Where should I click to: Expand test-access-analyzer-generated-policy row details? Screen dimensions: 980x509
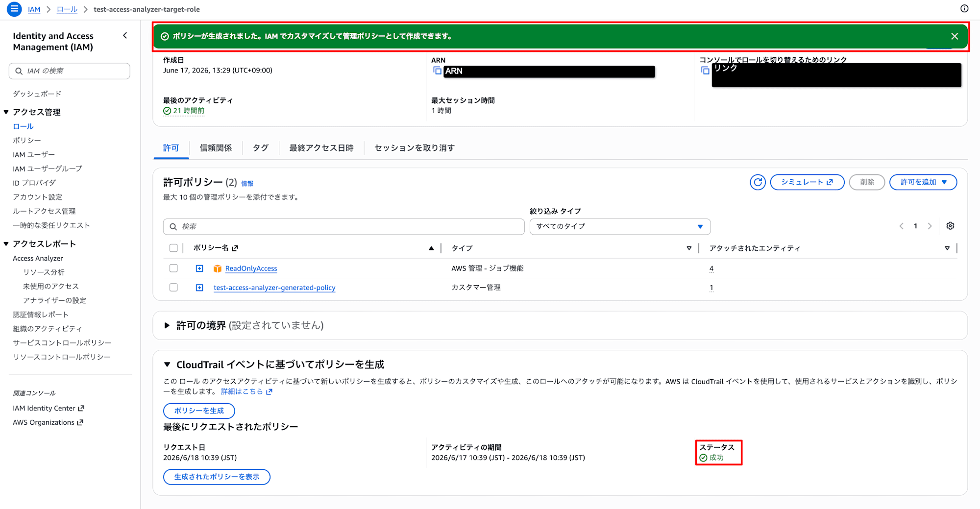tap(199, 288)
